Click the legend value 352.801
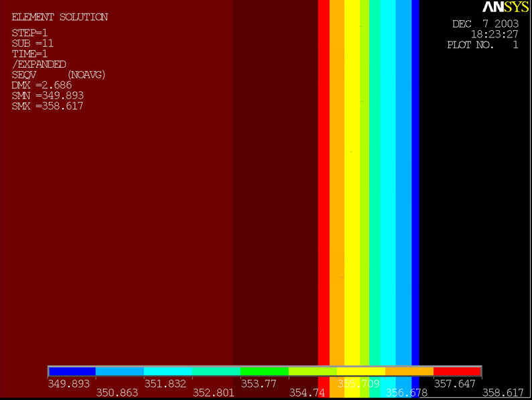This screenshot has width=532, height=400. point(214,393)
